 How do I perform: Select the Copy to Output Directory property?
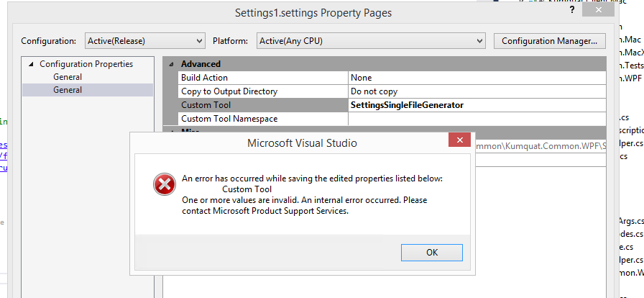coord(264,91)
